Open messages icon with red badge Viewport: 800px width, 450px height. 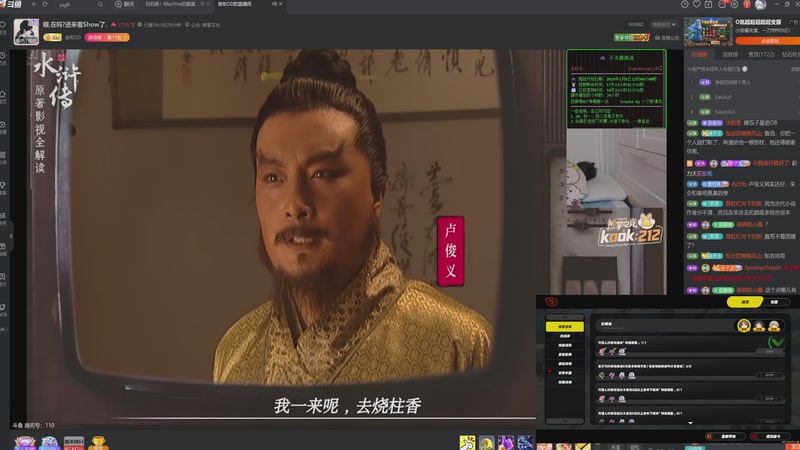point(722,4)
